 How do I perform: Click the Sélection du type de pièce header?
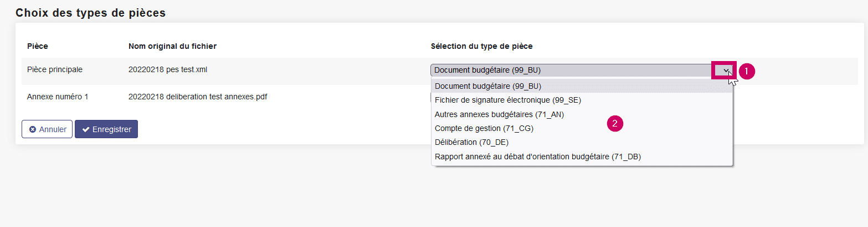[481, 46]
